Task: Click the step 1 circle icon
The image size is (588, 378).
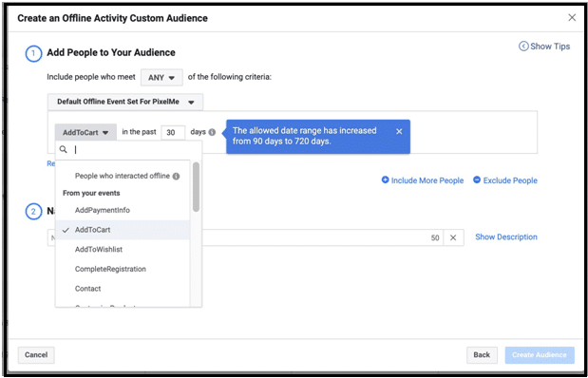Action: pyautogui.click(x=33, y=53)
